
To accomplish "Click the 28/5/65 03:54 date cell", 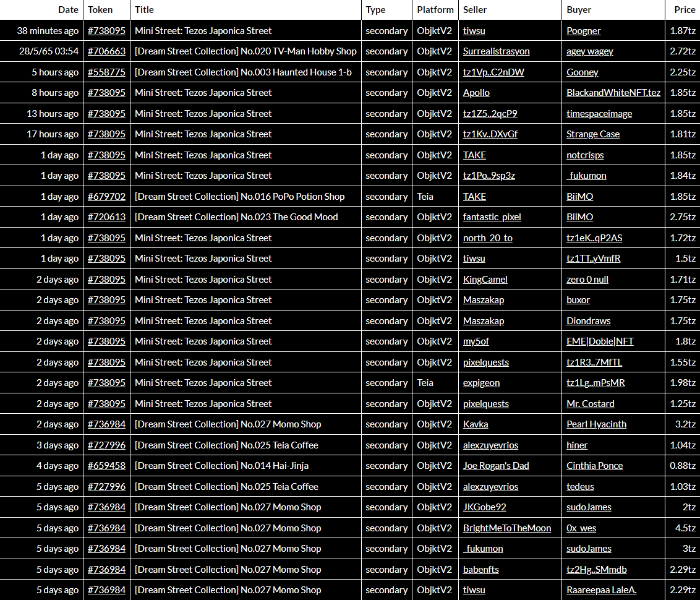I will [x=49, y=51].
